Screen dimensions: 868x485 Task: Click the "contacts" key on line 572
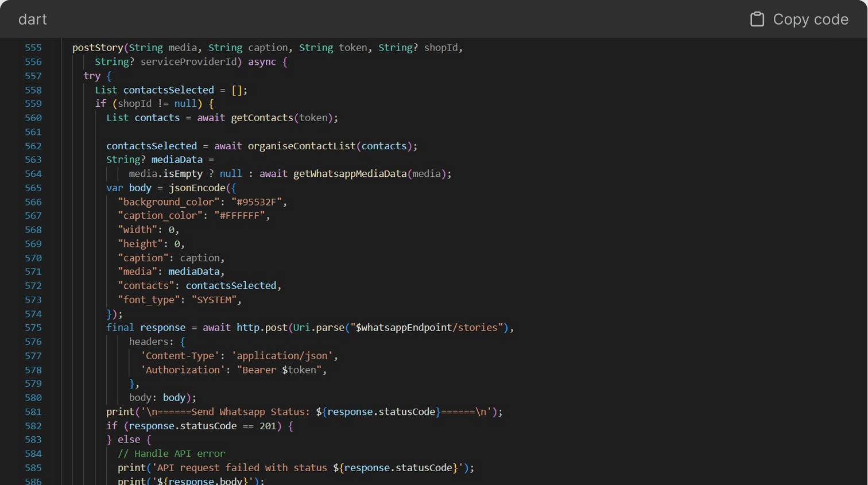[146, 286]
